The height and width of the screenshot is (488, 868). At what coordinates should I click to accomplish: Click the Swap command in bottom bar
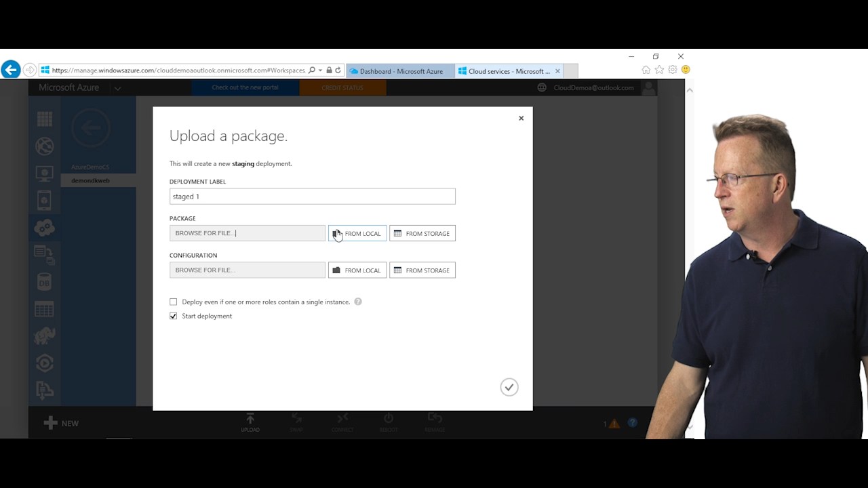296,422
